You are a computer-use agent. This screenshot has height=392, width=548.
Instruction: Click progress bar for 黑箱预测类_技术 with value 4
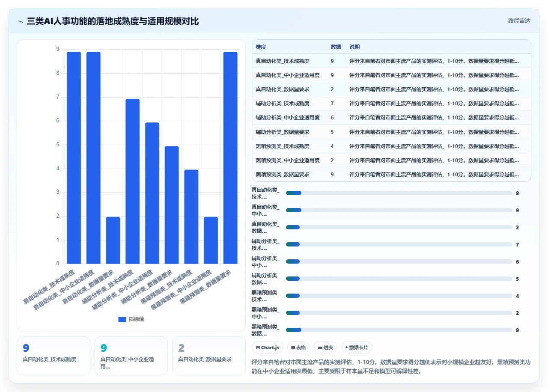399,296
